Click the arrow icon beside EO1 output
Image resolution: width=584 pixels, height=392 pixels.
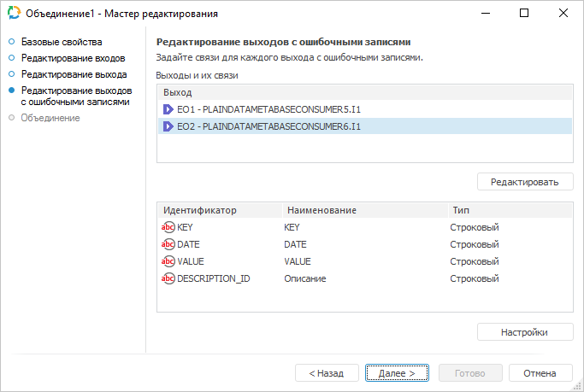(168, 109)
